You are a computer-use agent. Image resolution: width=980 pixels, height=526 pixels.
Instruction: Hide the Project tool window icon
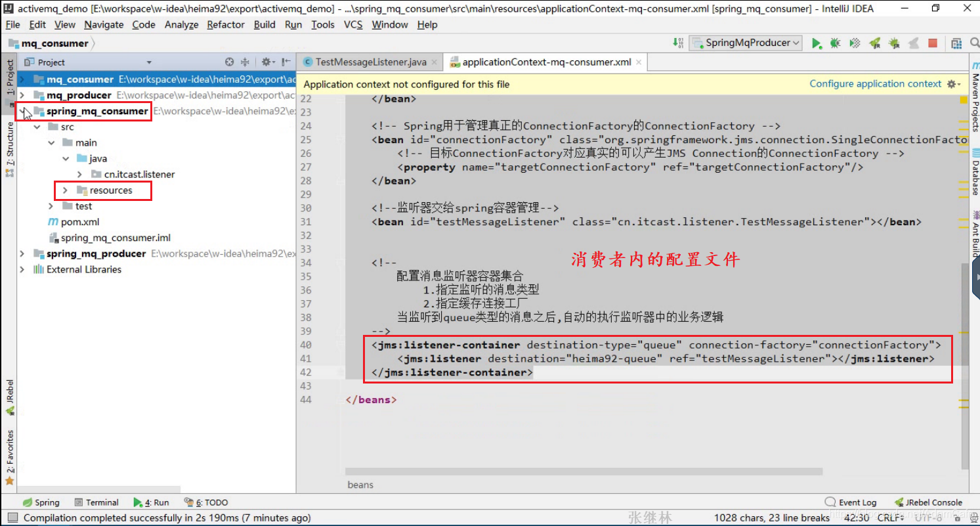tap(286, 62)
